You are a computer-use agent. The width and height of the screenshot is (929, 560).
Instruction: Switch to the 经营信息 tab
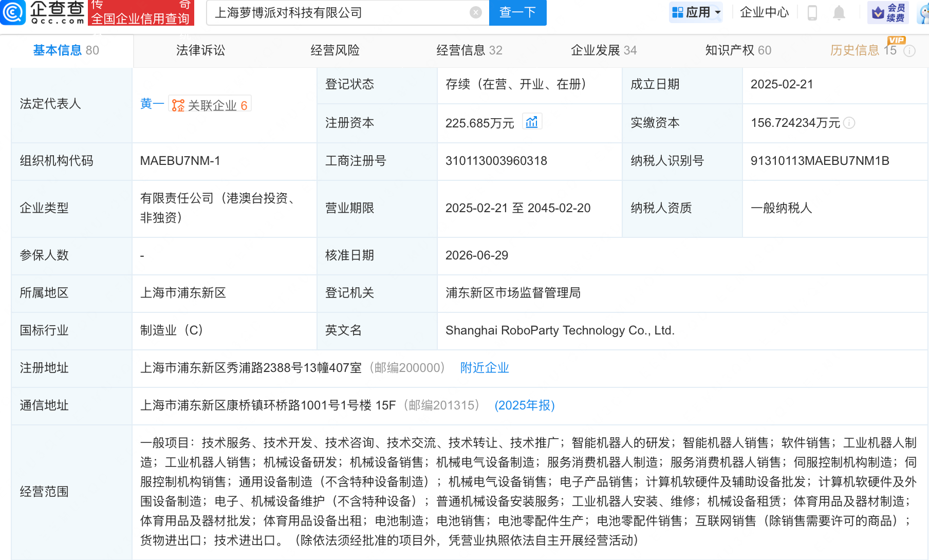point(469,50)
